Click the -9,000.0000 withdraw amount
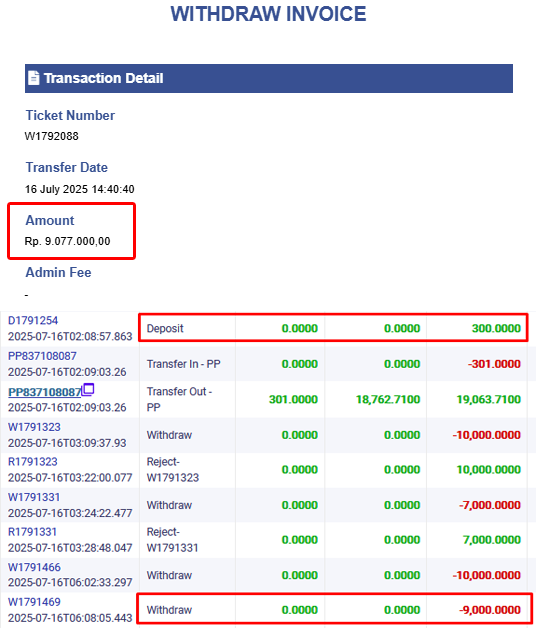Viewport: 536px width, 628px height. [x=490, y=610]
